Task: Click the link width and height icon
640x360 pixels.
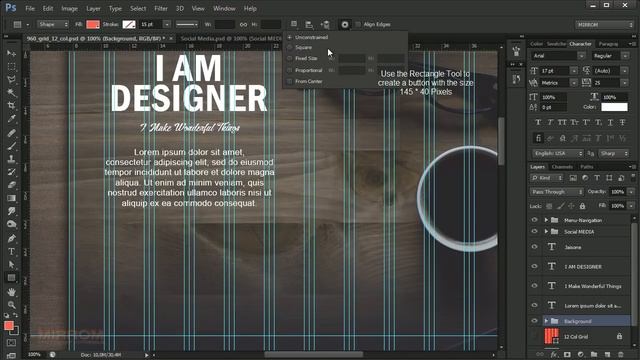Action: point(243,24)
